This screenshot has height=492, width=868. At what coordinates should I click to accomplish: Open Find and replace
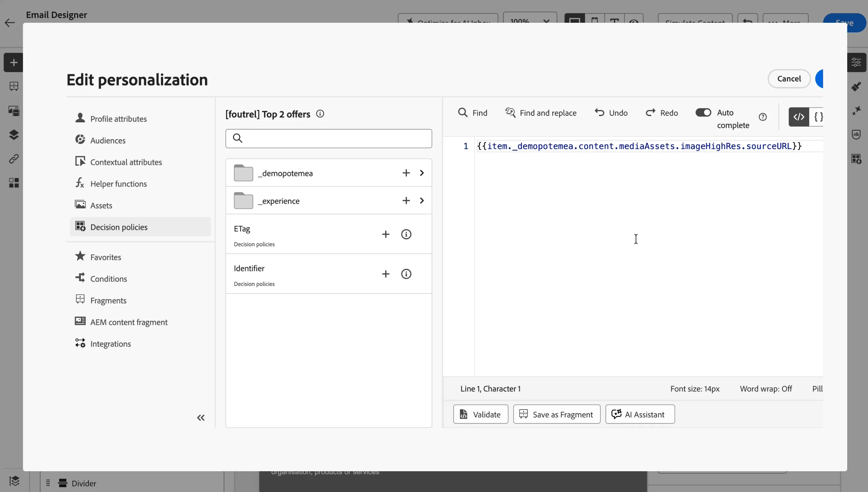[541, 113]
